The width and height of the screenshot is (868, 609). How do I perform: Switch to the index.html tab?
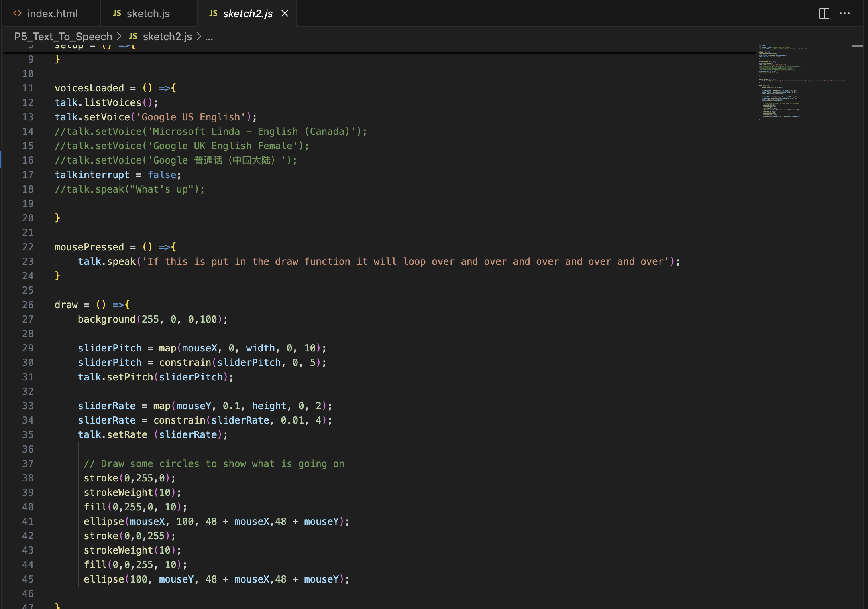click(52, 13)
